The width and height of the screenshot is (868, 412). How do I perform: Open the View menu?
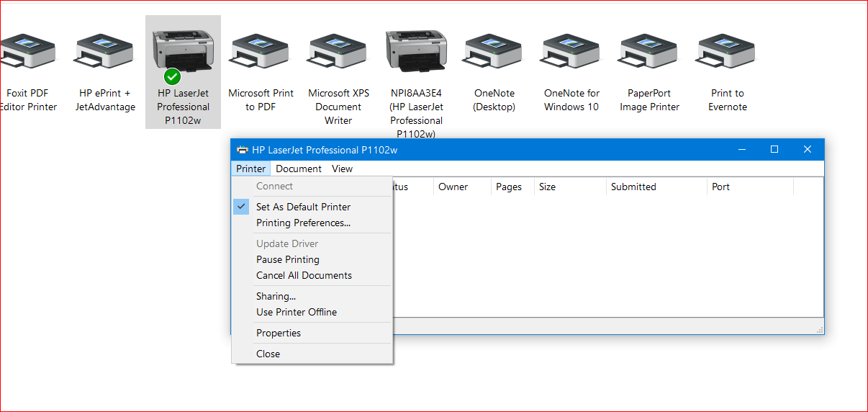(x=343, y=169)
